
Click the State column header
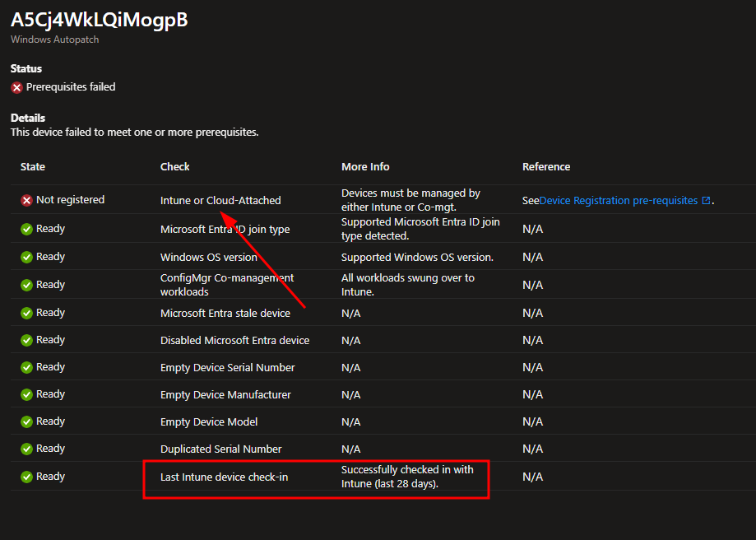coord(33,166)
